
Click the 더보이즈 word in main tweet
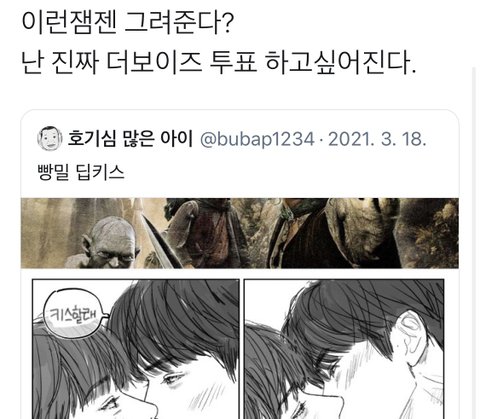click(154, 62)
